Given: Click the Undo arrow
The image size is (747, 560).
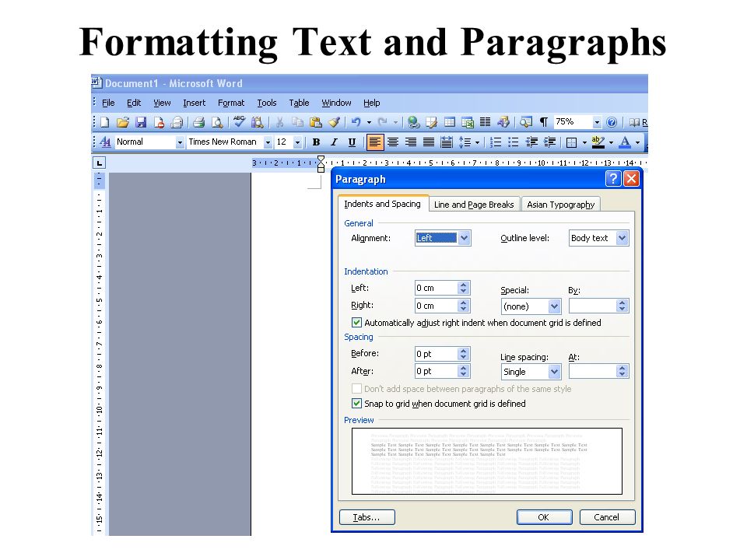Looking at the screenshot, I should click(356, 122).
